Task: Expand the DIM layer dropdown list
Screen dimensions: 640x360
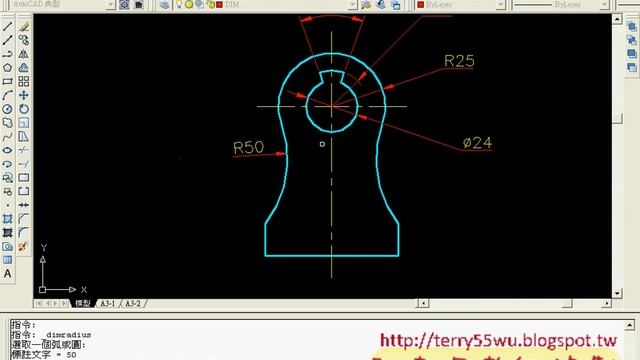Action: 353,4
